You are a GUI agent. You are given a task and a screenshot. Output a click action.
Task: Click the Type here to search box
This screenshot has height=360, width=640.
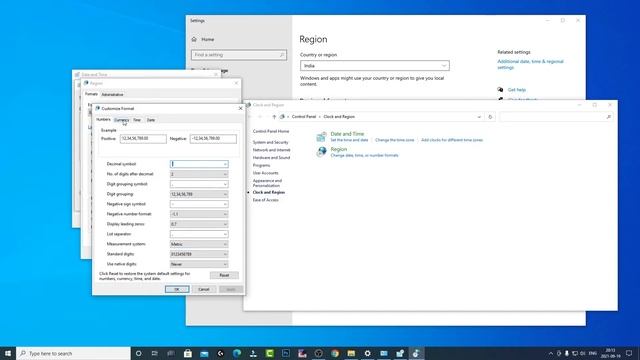[73, 353]
